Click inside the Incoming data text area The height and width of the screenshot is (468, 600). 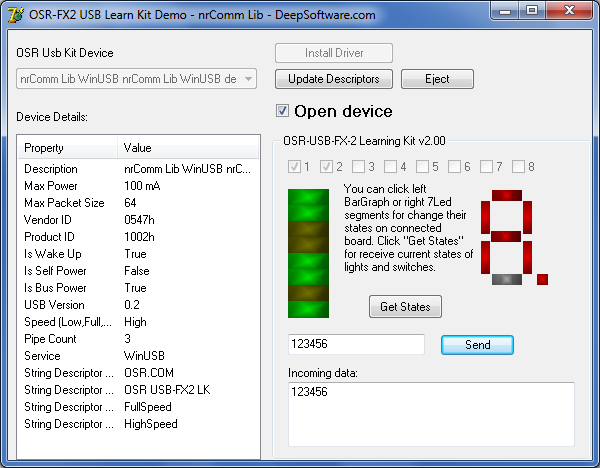coord(431,414)
